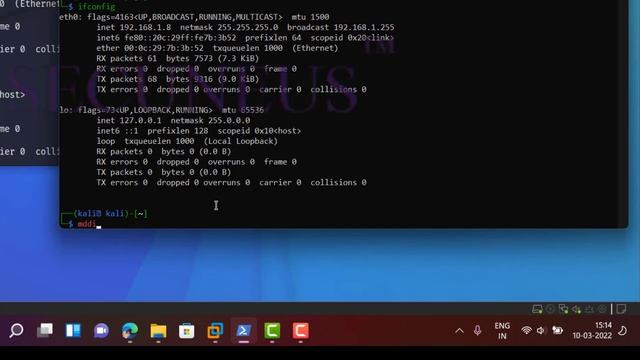Image resolution: width=640 pixels, height=360 pixels.
Task: Open the green Camtasia taskbar icon
Action: [x=272, y=330]
